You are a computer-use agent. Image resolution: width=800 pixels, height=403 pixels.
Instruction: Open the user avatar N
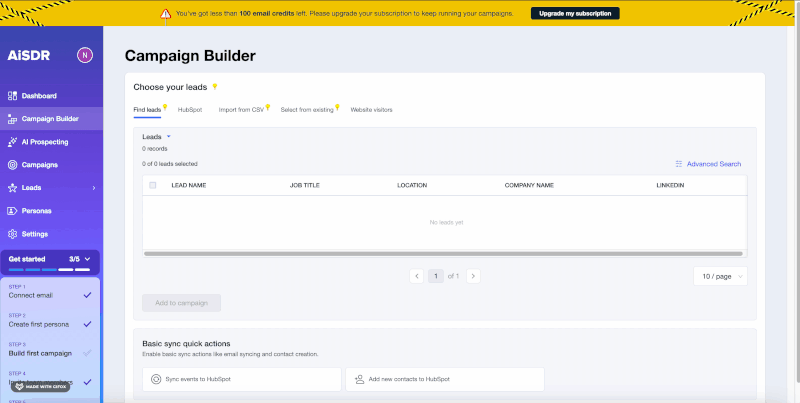[x=85, y=55]
